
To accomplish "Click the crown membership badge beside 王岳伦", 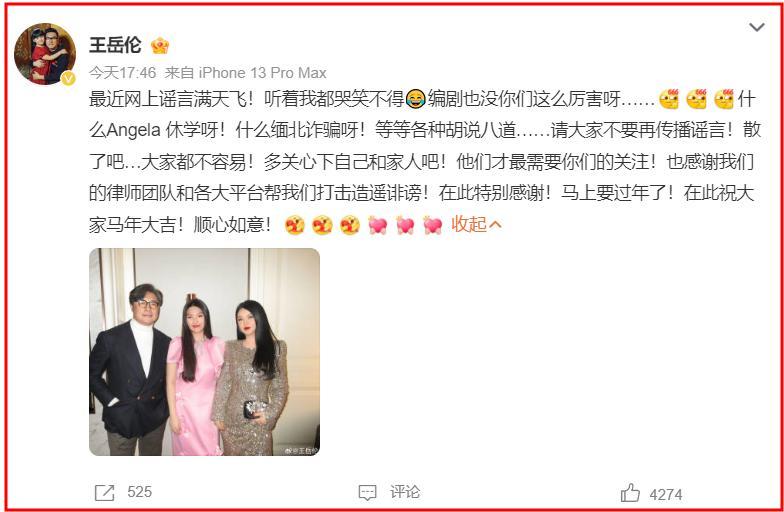I will tap(160, 46).
